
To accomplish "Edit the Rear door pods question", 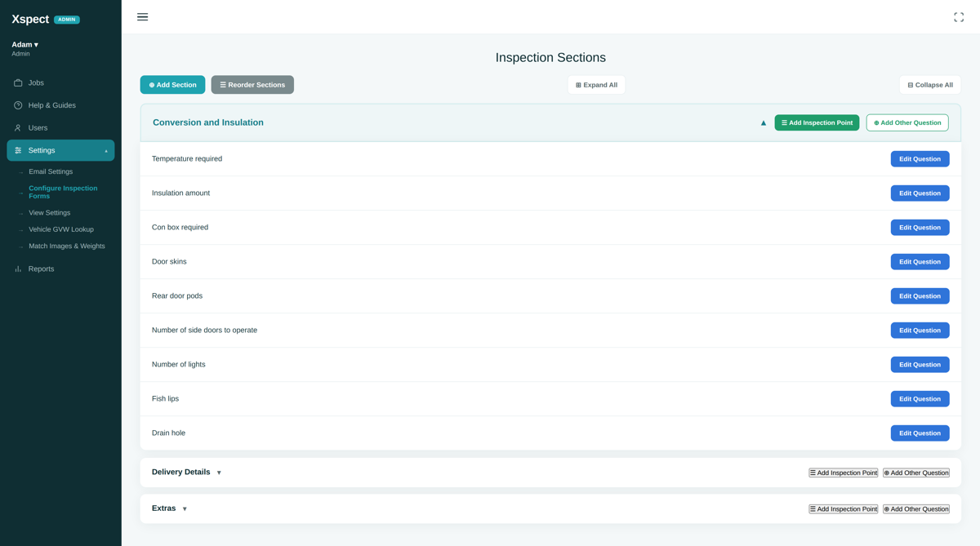I will click(920, 296).
